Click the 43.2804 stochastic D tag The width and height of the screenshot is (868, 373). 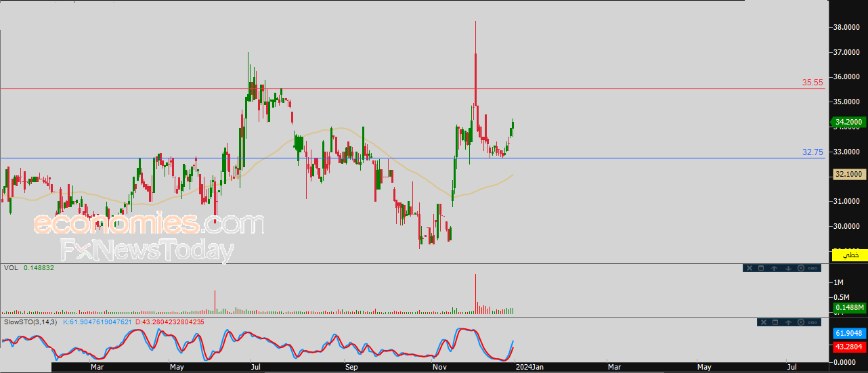tap(849, 347)
